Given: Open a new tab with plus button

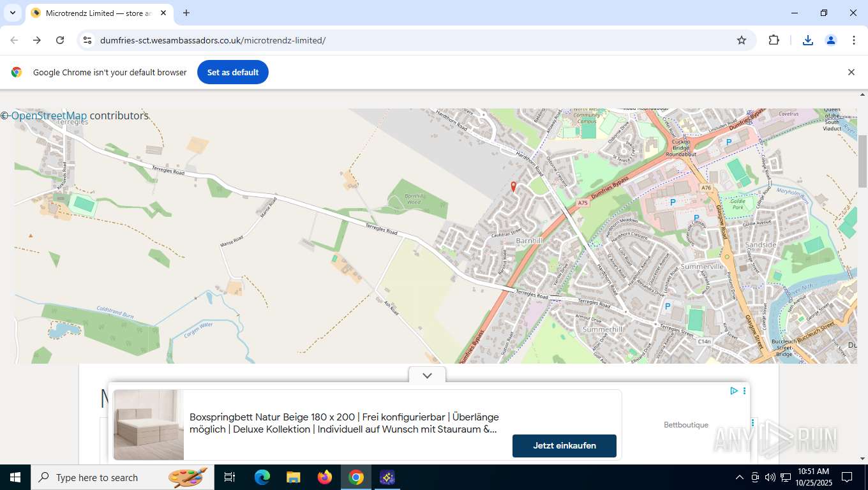Looking at the screenshot, I should 186,13.
